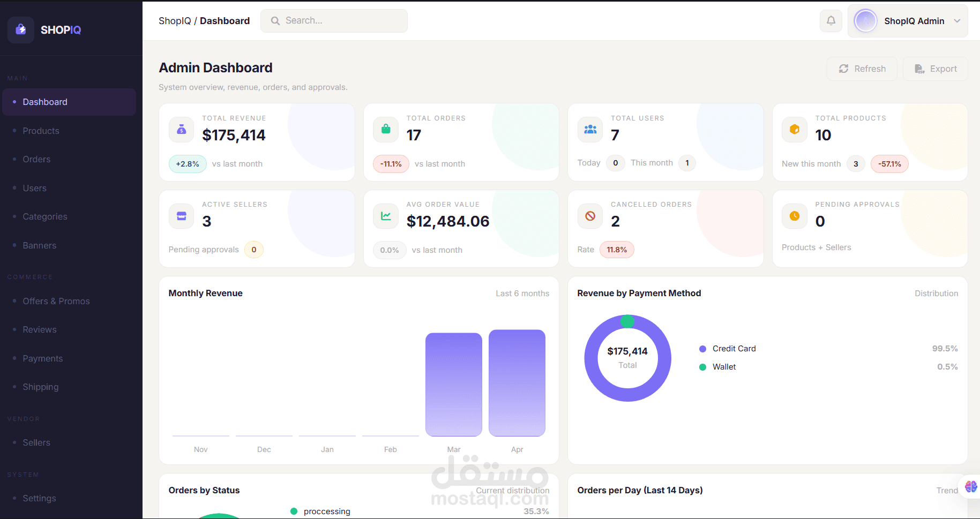Screen dimensions: 980x519
Task: Open Dashboard in the sidebar
Action: [69, 102]
